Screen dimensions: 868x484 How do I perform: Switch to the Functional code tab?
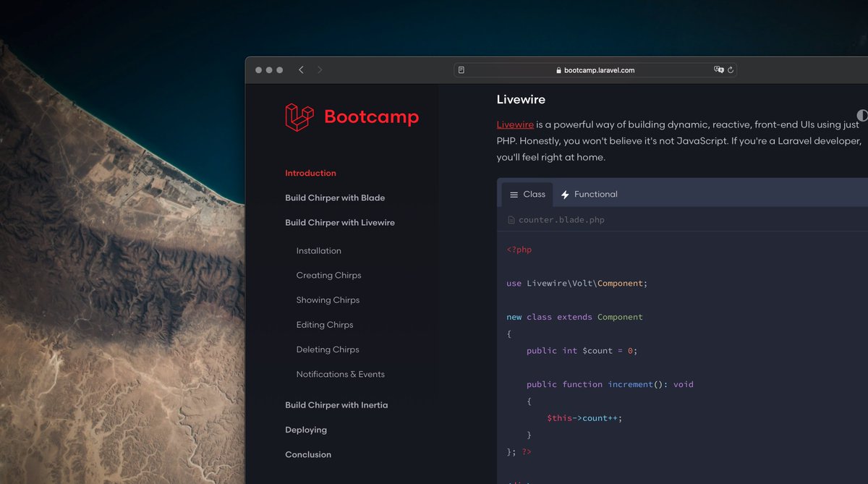tap(589, 194)
